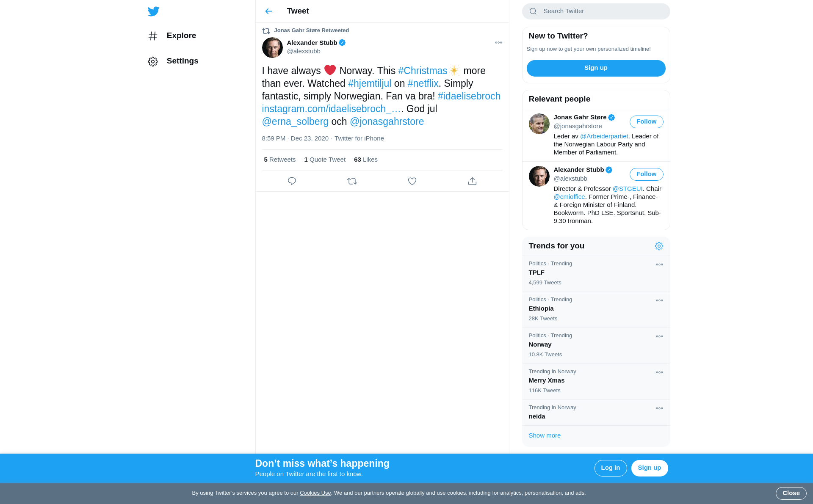The image size is (813, 504).
Task: Follow Alexander Stubb
Action: 646,174
